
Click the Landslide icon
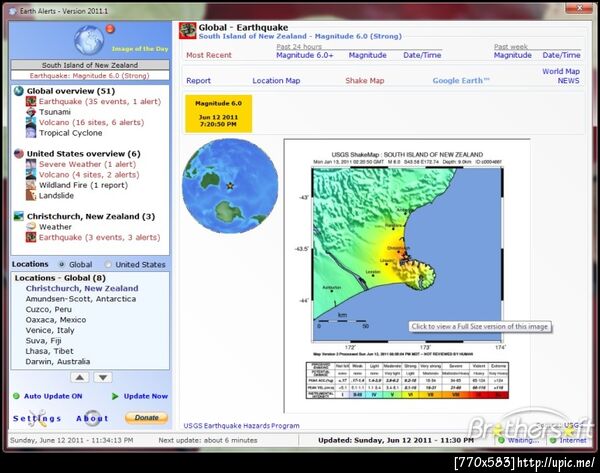31,195
